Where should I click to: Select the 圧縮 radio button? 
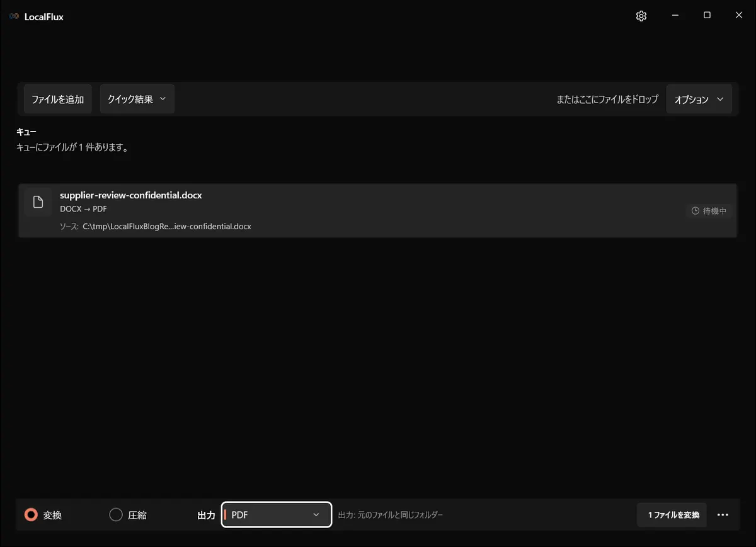pyautogui.click(x=116, y=515)
